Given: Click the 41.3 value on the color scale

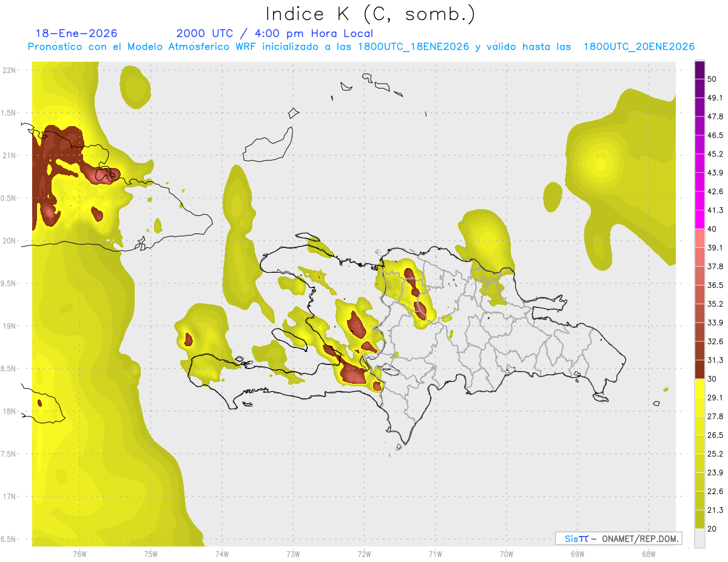Looking at the screenshot, I should point(715,210).
